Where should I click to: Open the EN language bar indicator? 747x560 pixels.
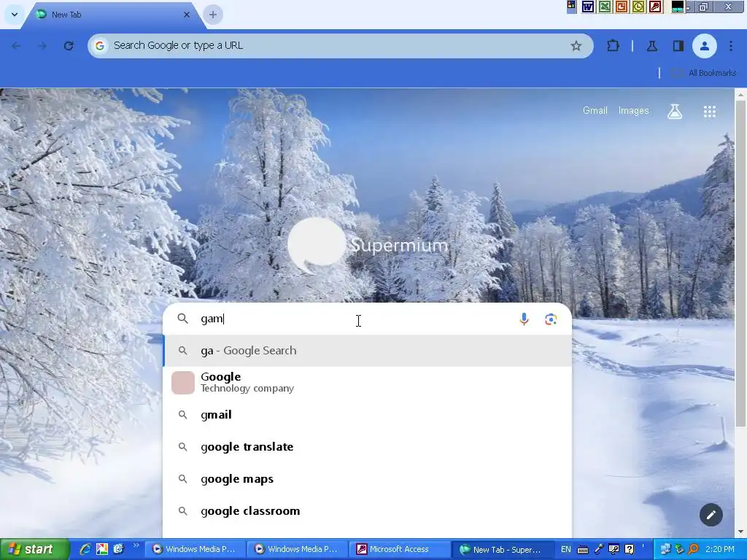[566, 549]
